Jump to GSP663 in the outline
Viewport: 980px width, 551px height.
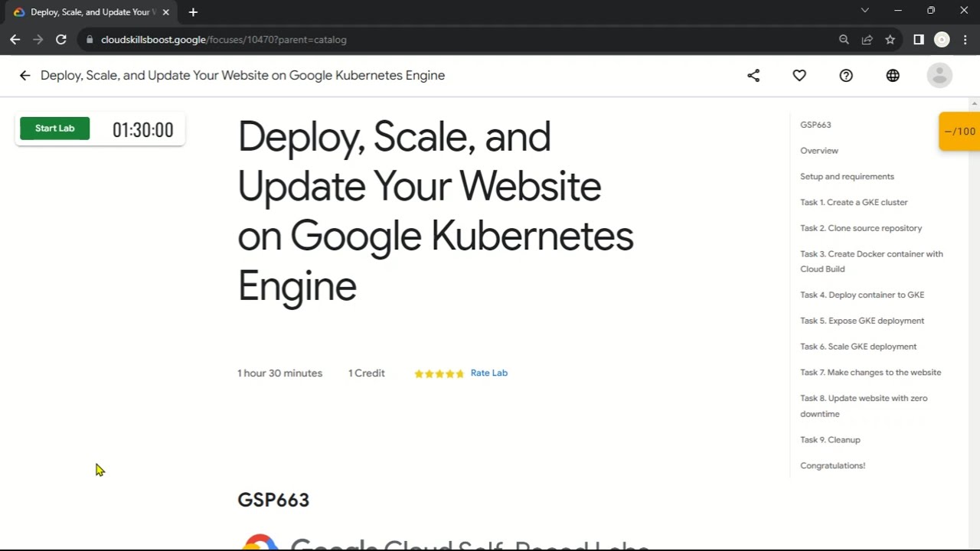[815, 125]
